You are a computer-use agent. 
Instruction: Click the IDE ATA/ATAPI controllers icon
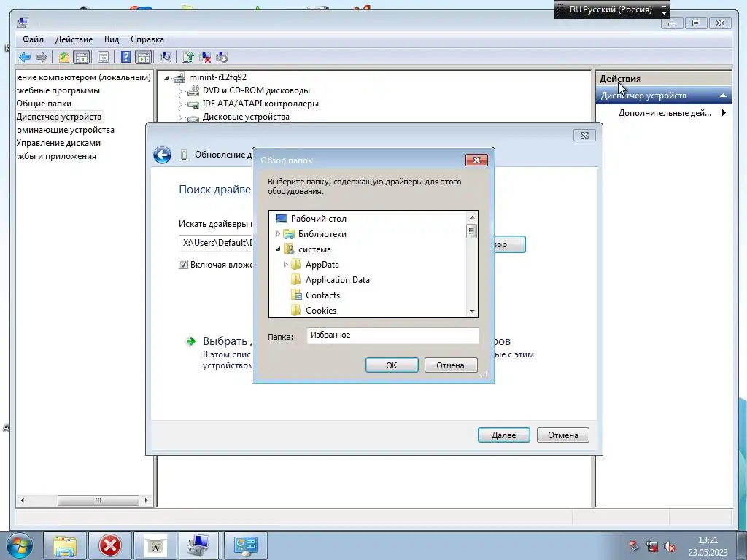point(193,104)
